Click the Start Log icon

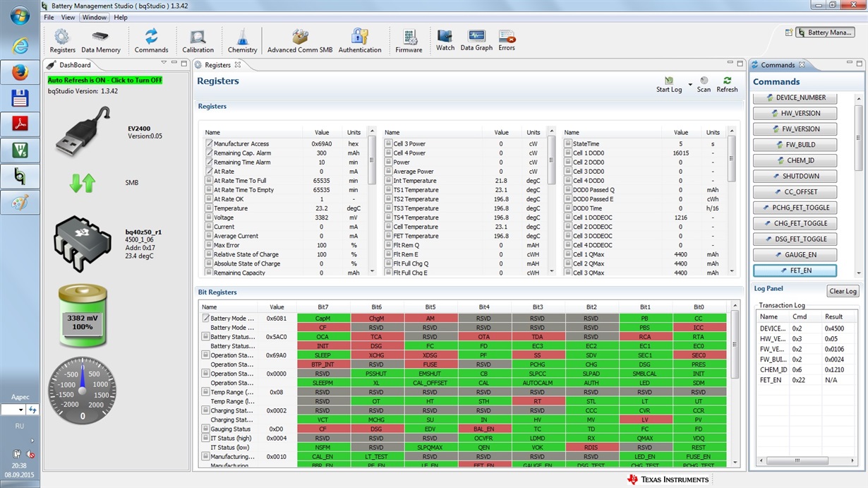click(x=668, y=81)
